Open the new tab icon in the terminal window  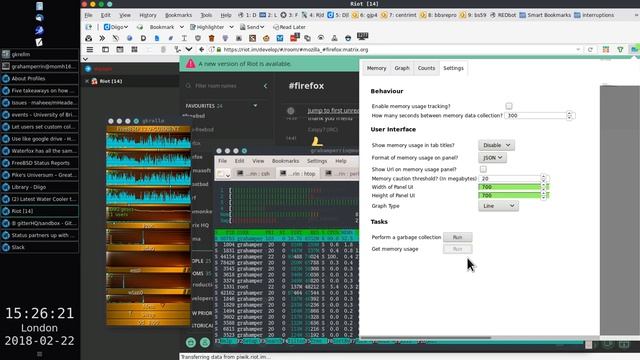pos(221,174)
